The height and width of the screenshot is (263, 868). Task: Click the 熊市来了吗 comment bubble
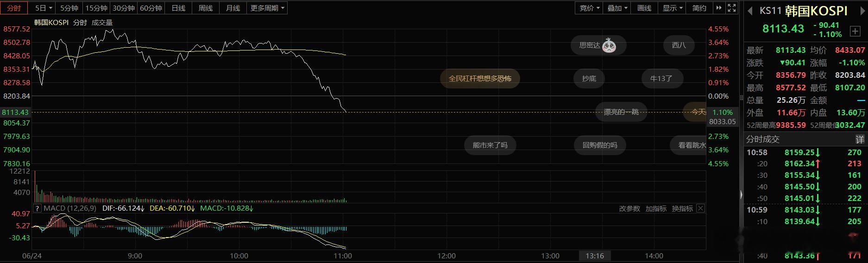(490, 145)
